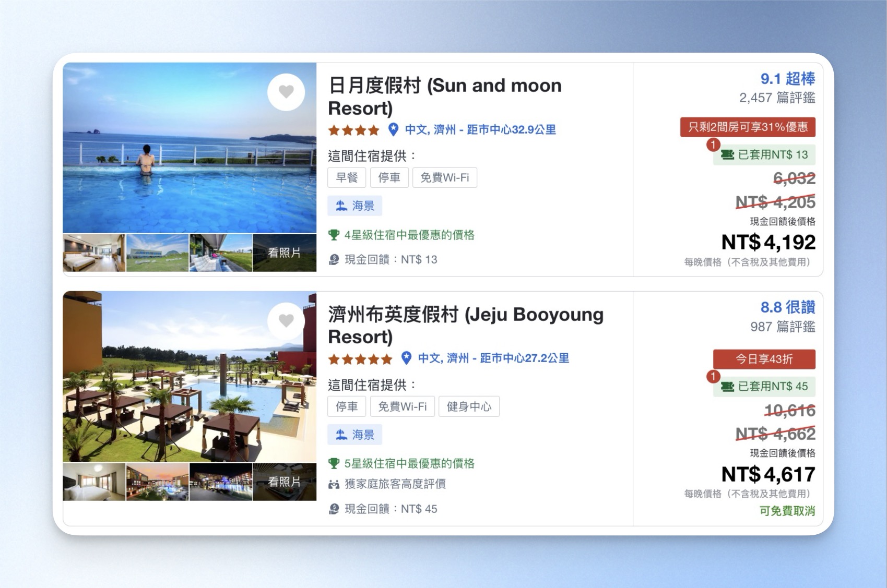Click cashback icon beside 現金回饋：NT$ 45
887x588 pixels.
point(334,509)
